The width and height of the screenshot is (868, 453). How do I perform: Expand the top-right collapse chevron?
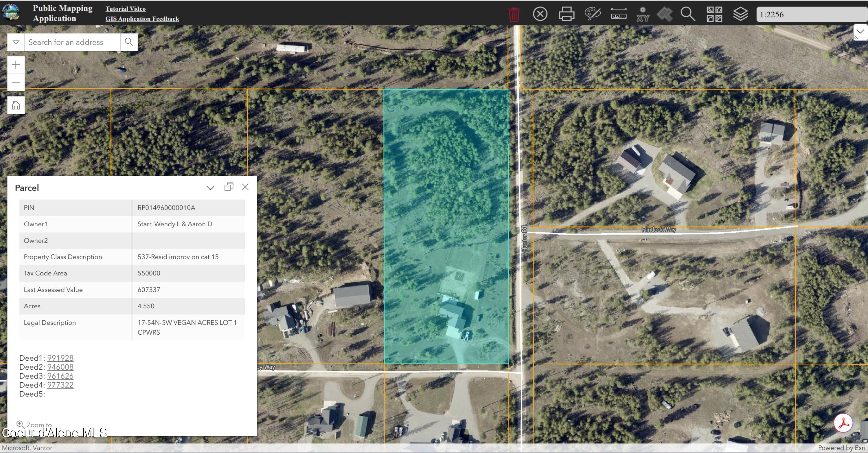click(x=860, y=32)
